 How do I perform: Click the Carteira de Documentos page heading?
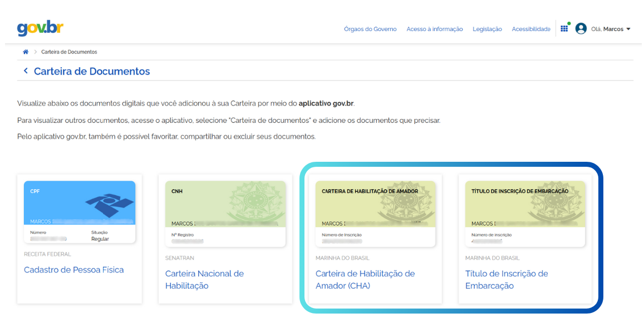(x=92, y=71)
